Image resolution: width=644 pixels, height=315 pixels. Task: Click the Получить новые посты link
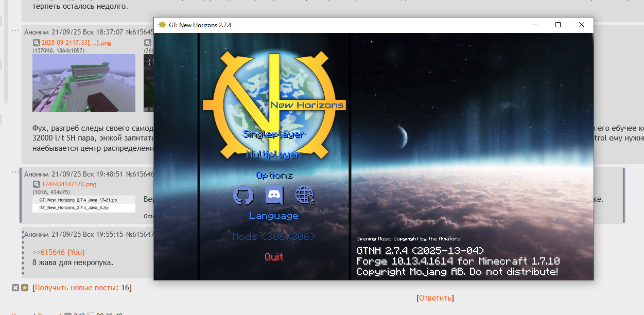(x=75, y=288)
